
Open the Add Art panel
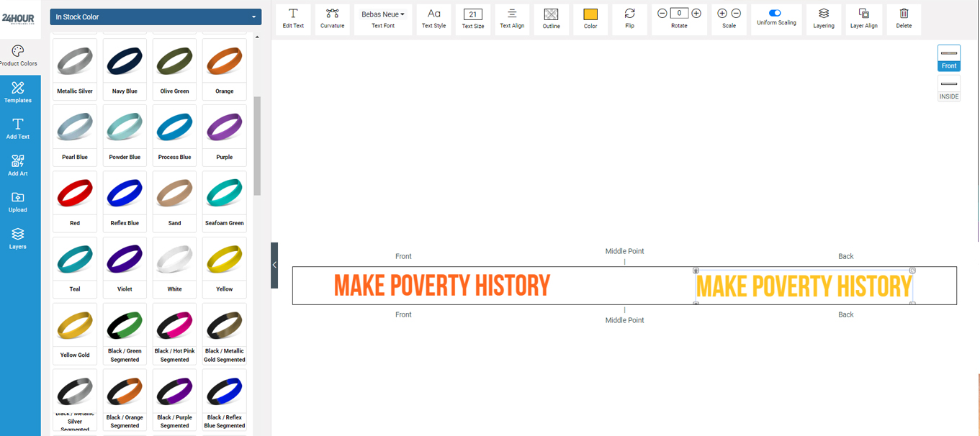pyautogui.click(x=18, y=165)
